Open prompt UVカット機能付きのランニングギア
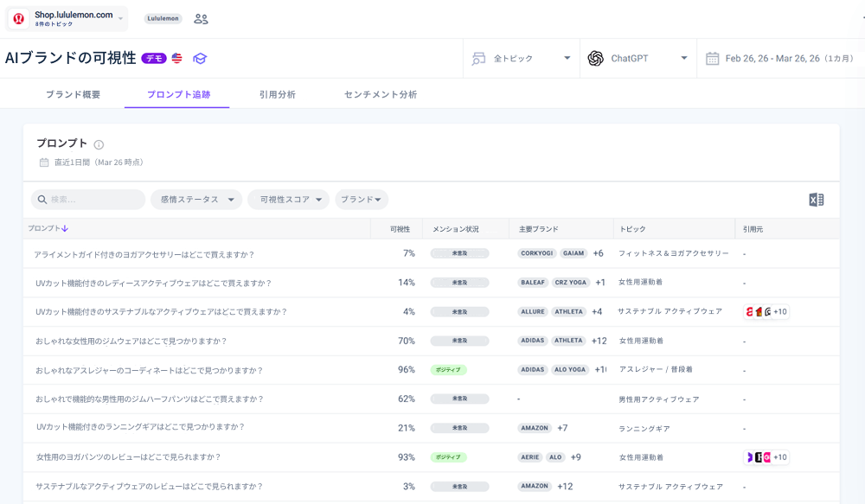The height and width of the screenshot is (504, 865). pos(141,427)
